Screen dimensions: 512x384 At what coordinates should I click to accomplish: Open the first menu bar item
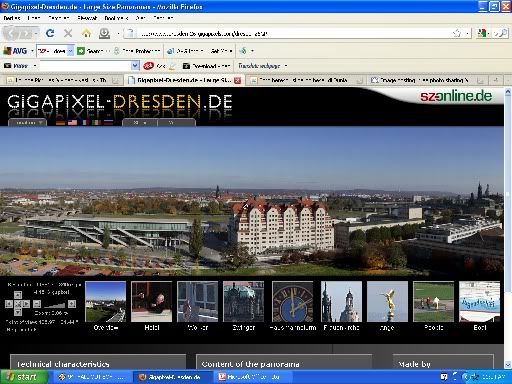pos(12,18)
